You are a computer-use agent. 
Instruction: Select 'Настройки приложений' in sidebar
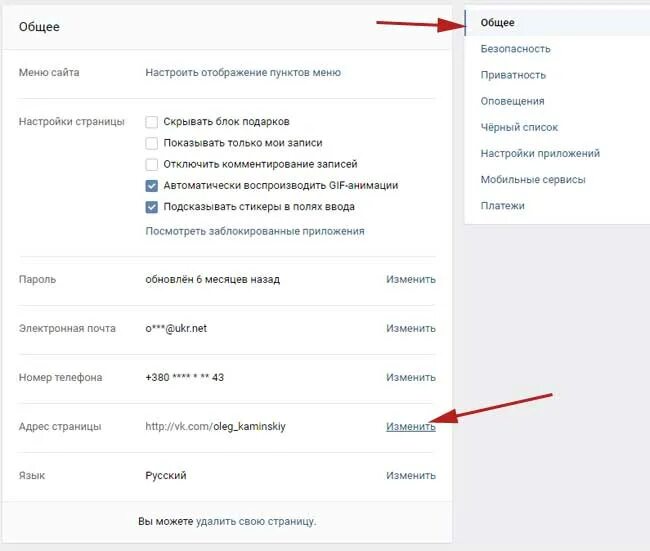tap(540, 153)
